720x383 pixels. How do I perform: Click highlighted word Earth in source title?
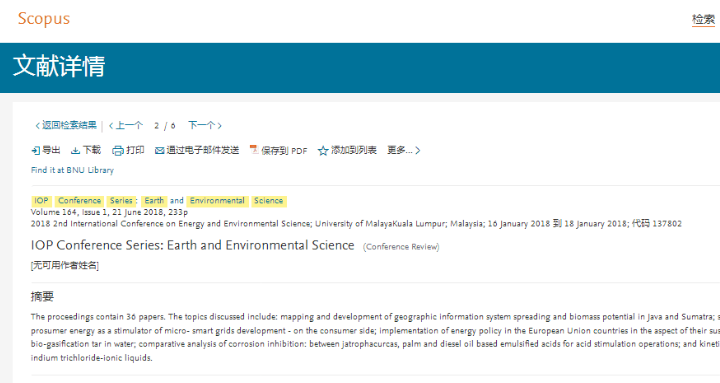154,201
